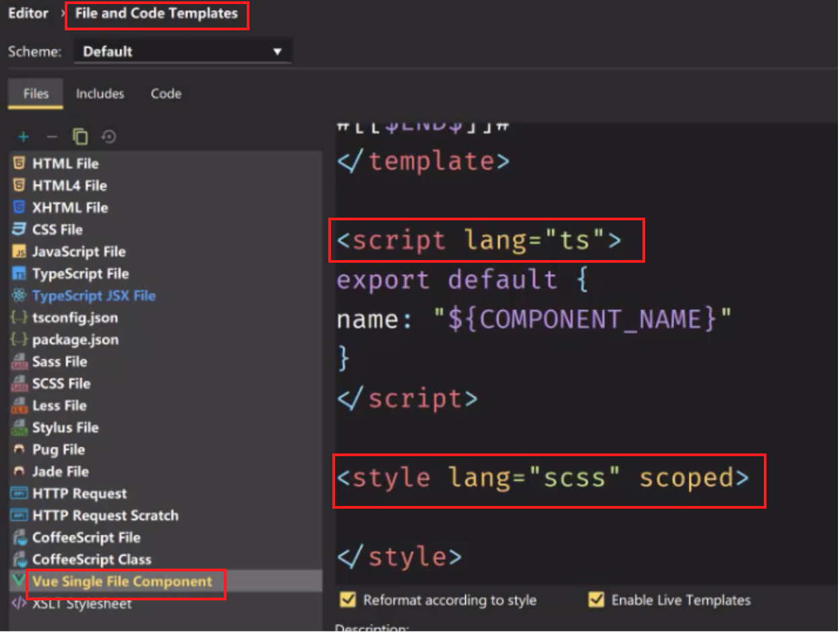Click the HTML4 File icon
Viewport: 840px width, 632px height.
click(20, 185)
